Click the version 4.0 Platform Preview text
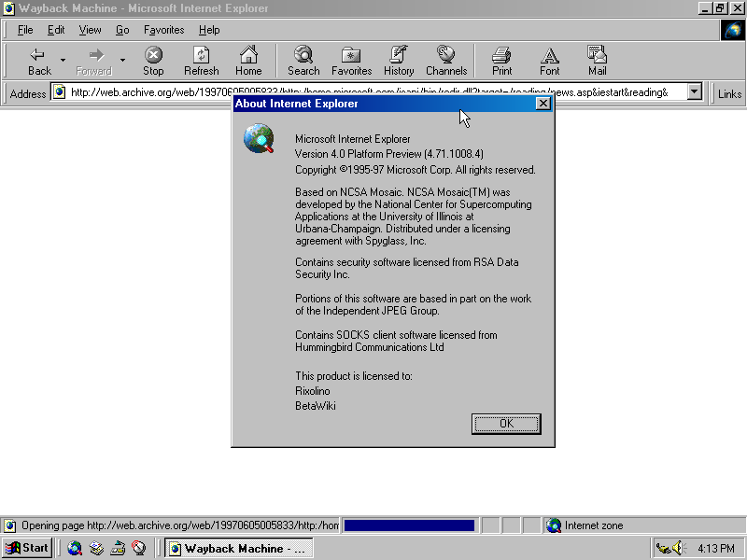This screenshot has width=747, height=560. (x=388, y=154)
